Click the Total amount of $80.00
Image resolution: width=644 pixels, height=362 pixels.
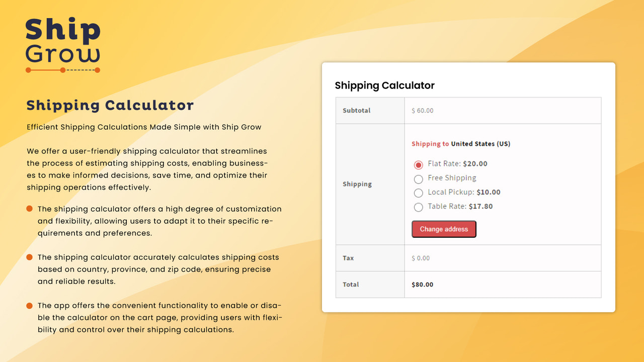422,284
